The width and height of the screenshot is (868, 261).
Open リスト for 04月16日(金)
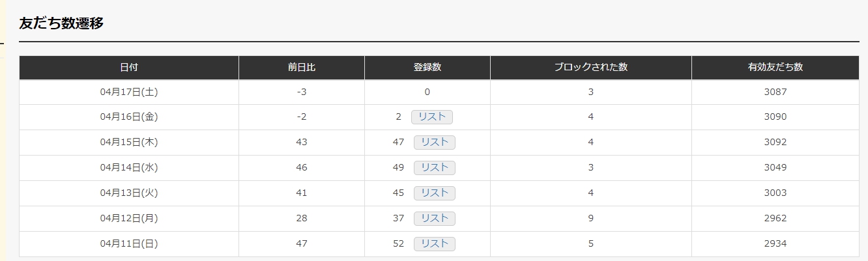pos(431,117)
